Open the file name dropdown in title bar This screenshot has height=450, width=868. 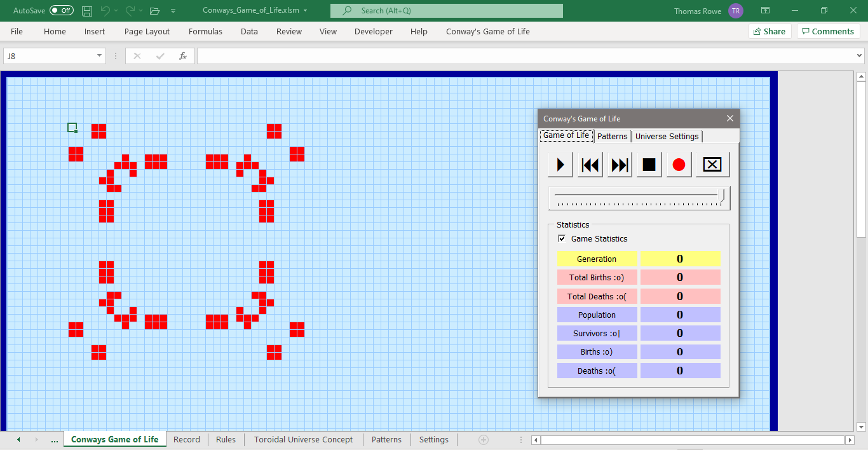click(306, 11)
